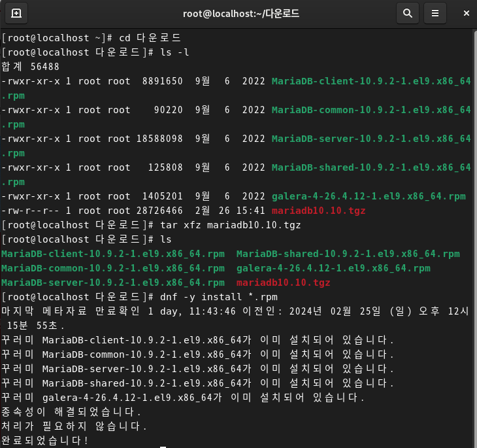
Task: Click MariaDB-shared rpm in ls output
Action: point(348,254)
